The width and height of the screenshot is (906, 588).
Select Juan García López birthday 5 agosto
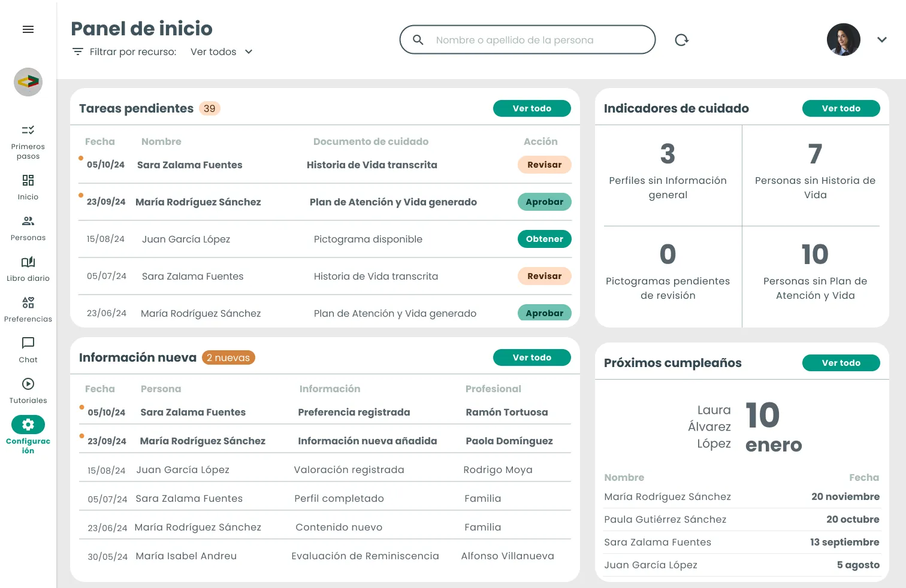742,565
